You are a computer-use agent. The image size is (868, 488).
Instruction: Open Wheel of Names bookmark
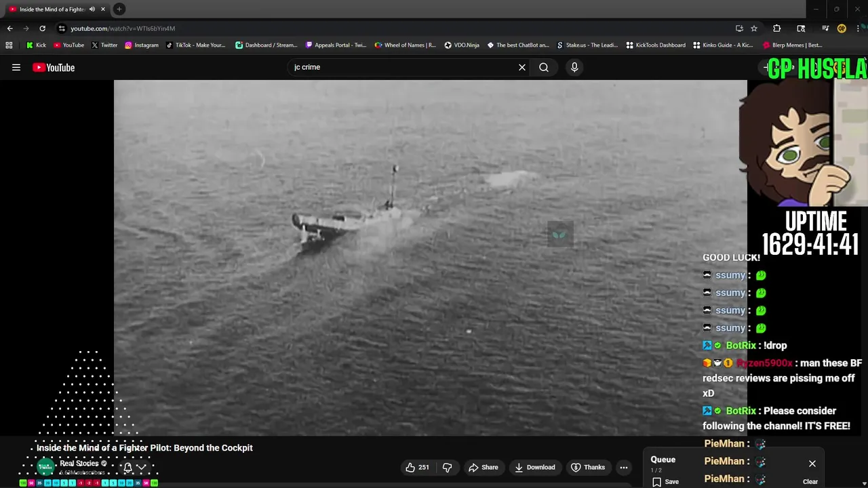405,45
